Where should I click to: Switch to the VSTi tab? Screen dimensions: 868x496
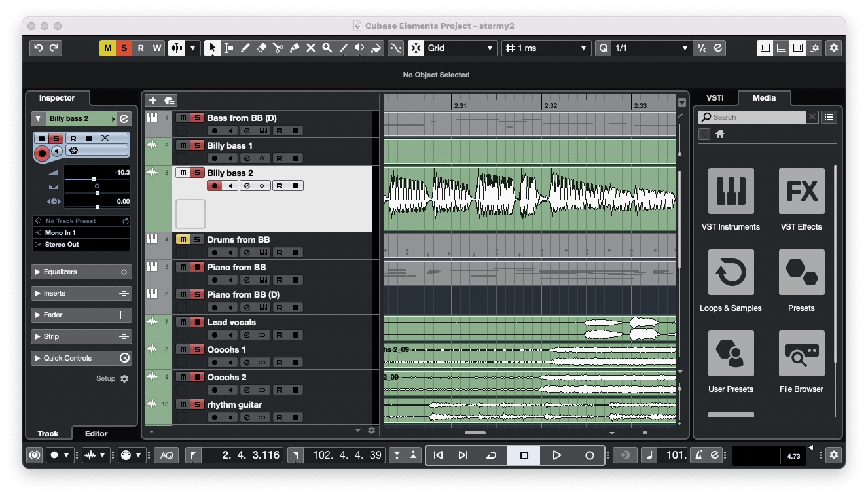(715, 98)
